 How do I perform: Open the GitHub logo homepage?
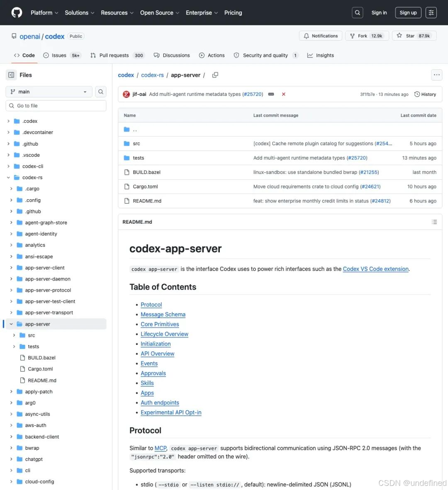pyautogui.click(x=17, y=12)
